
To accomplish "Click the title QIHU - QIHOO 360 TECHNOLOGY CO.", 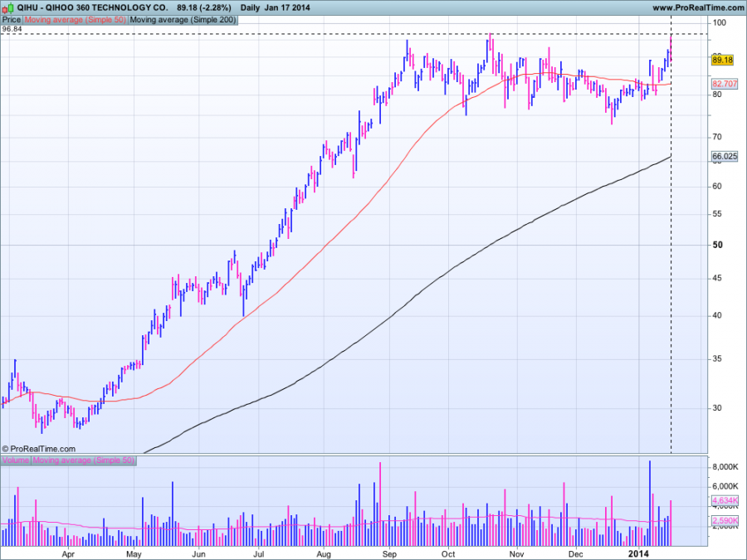I will pos(92,7).
